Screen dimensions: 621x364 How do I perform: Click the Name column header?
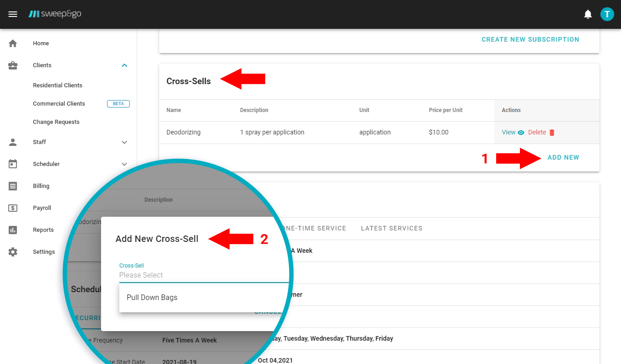(174, 110)
